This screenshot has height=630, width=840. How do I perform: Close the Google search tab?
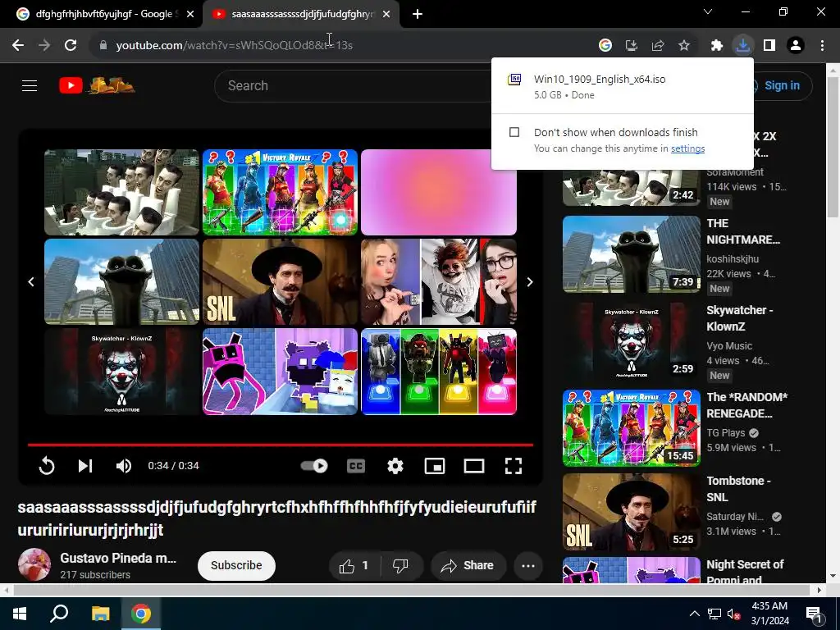(x=190, y=15)
